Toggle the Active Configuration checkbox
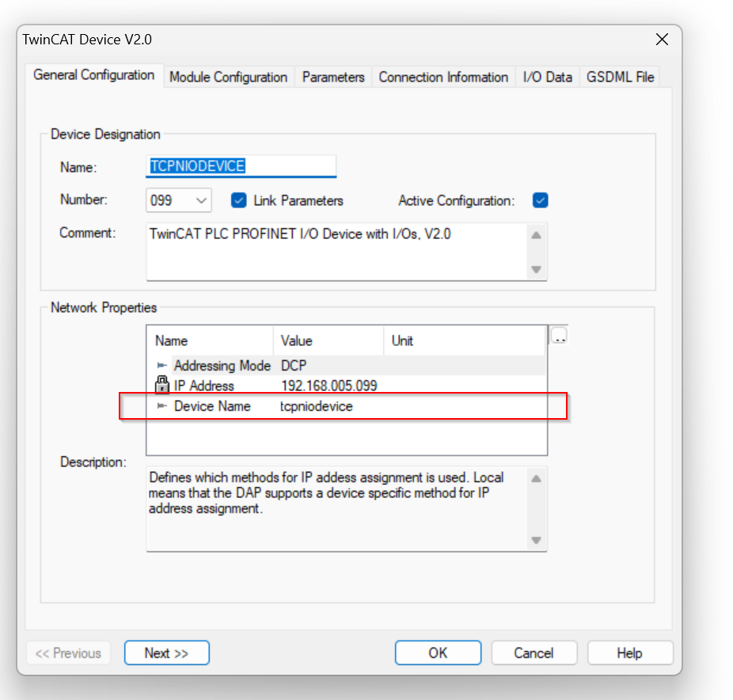 tap(540, 200)
